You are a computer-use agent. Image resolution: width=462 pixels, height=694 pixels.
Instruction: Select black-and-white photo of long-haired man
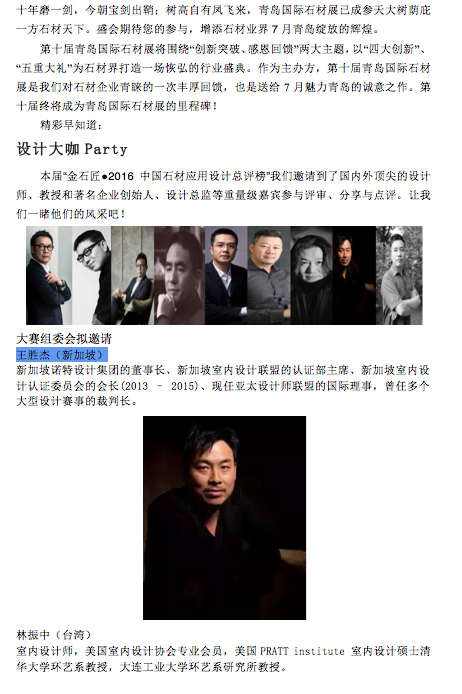(312, 275)
